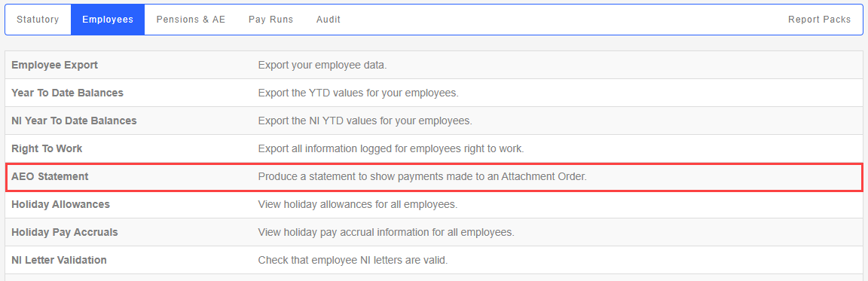Go to the Audit tab
This screenshot has width=868, height=281.
pyautogui.click(x=329, y=20)
